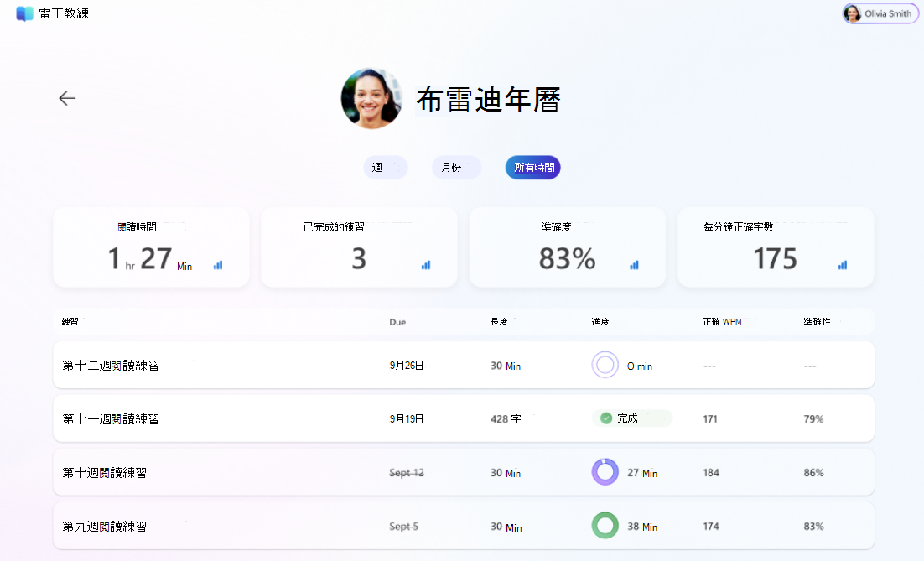The height and width of the screenshot is (561, 924).
Task: Click the 1 hr 27 Min reading time value
Action: point(150,258)
